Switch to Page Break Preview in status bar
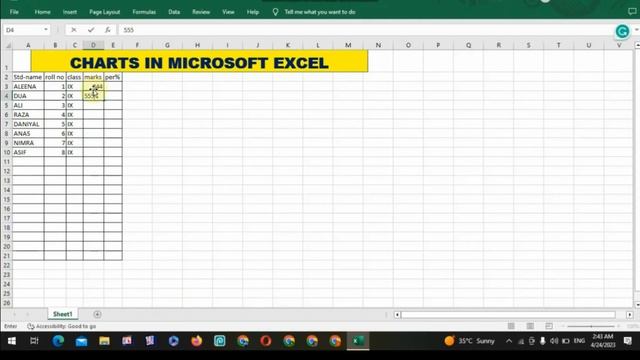640x360 pixels. coord(549,326)
